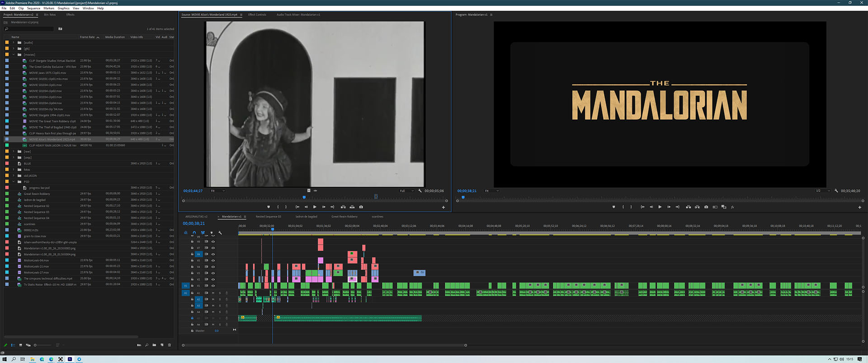The height and width of the screenshot is (363, 868).
Task: Click Add Marker in timeline header
Action: coord(212,233)
